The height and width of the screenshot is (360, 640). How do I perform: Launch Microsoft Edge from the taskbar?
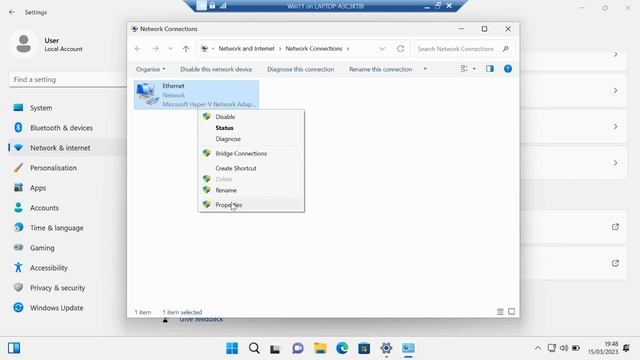pyautogui.click(x=342, y=348)
